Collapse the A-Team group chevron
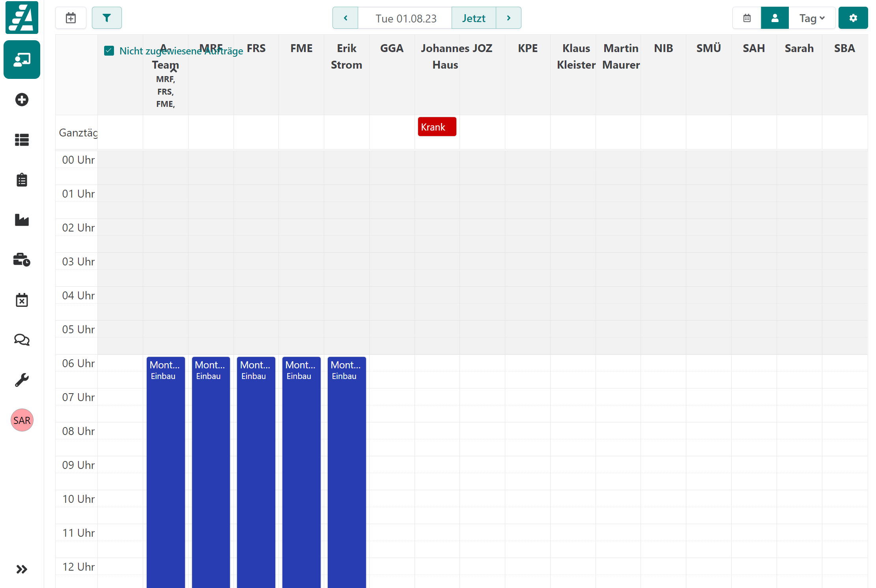 tap(174, 70)
